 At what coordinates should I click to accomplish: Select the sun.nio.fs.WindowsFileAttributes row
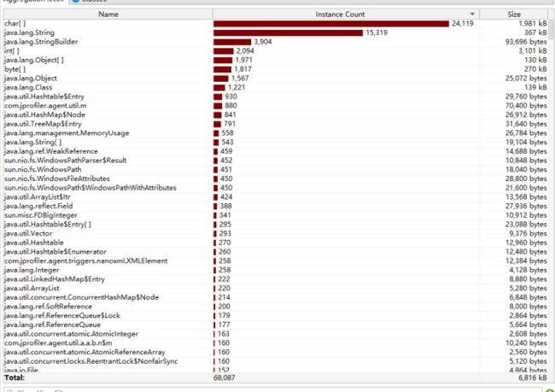click(x=276, y=178)
